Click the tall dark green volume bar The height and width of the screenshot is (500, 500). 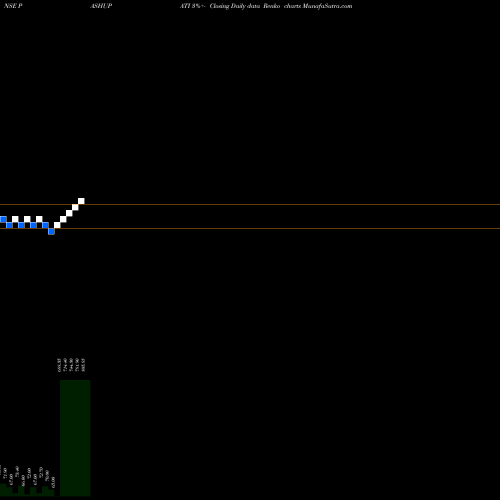tap(75, 438)
